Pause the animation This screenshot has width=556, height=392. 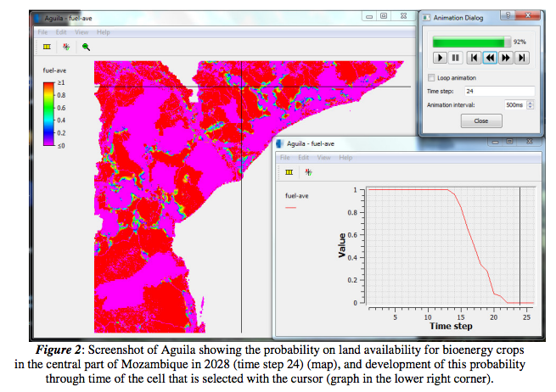coord(456,58)
